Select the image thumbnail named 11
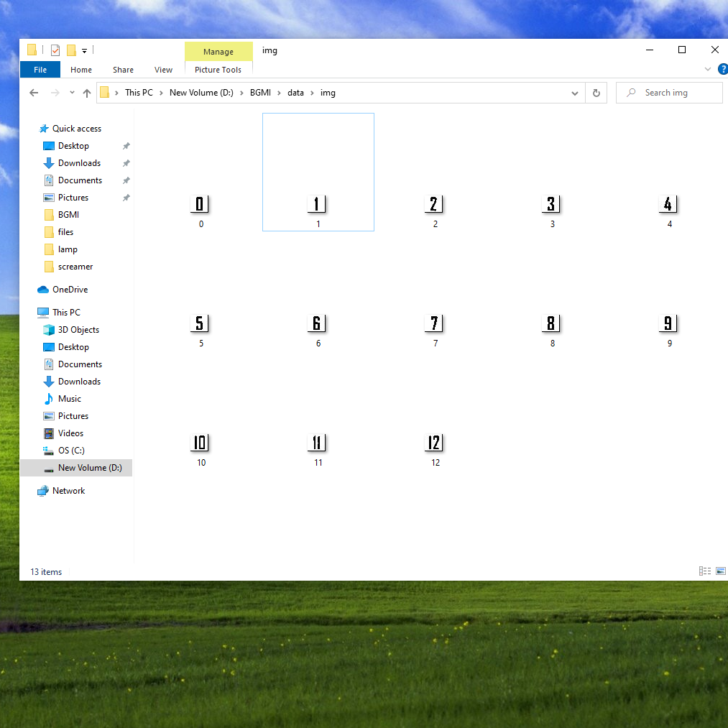 click(x=317, y=443)
